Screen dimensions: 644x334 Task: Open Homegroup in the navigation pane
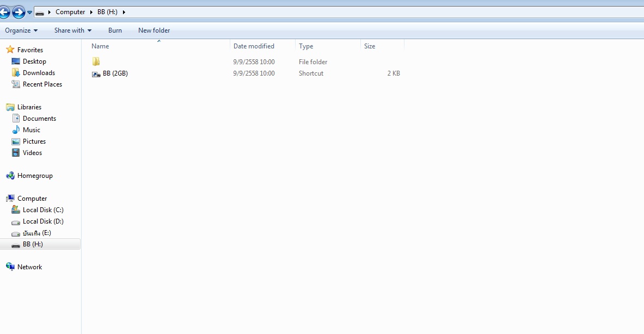[x=35, y=176]
